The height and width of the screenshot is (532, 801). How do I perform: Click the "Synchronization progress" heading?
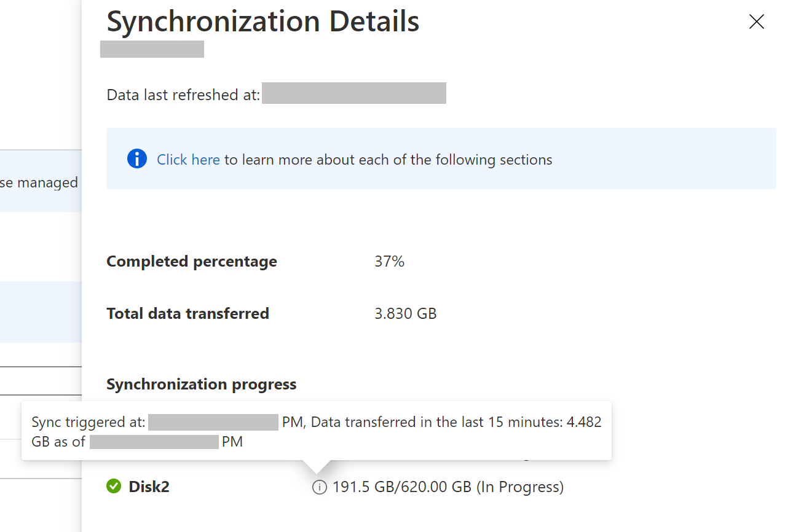pos(201,385)
